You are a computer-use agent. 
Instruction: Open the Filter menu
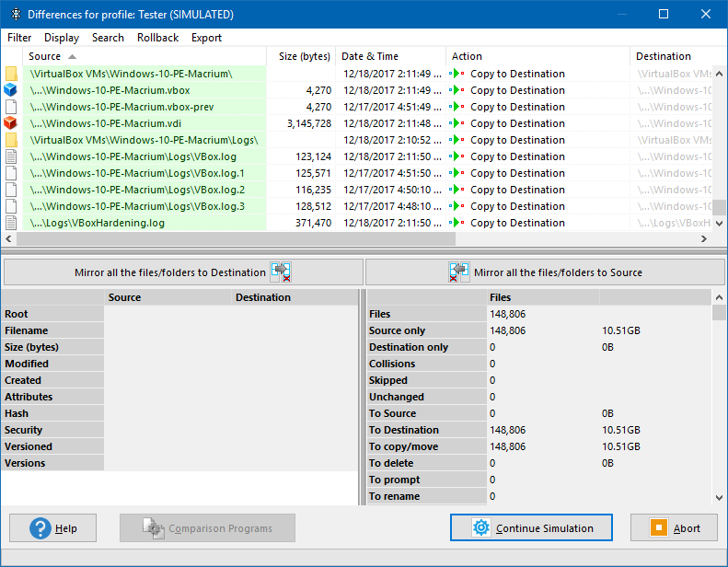click(19, 38)
